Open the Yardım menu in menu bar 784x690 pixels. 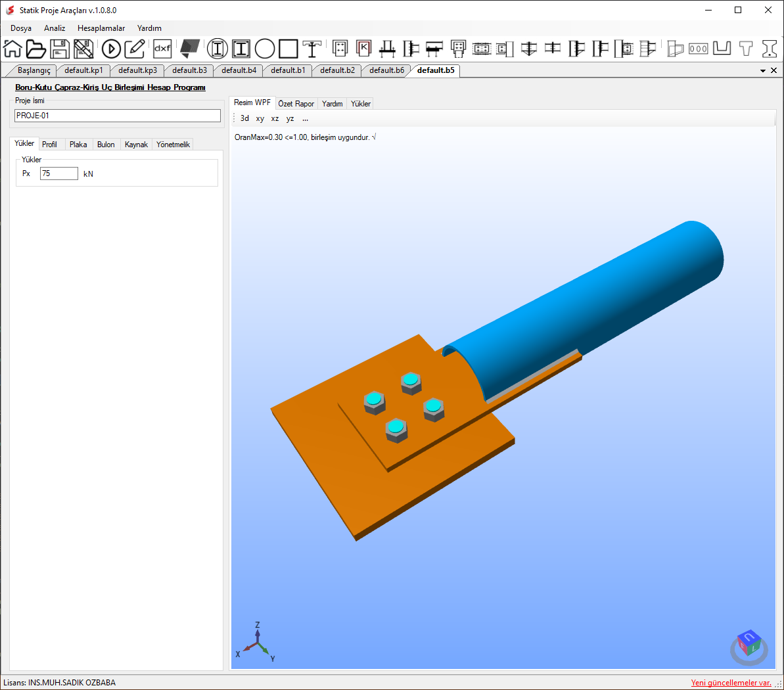coord(149,28)
